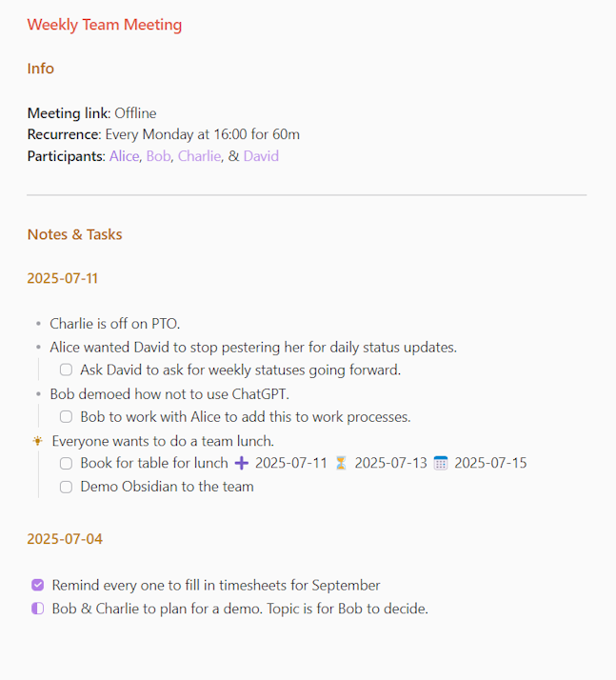Fold the 2025-07-11 heading section
This screenshot has width=616, height=680.
(63, 278)
